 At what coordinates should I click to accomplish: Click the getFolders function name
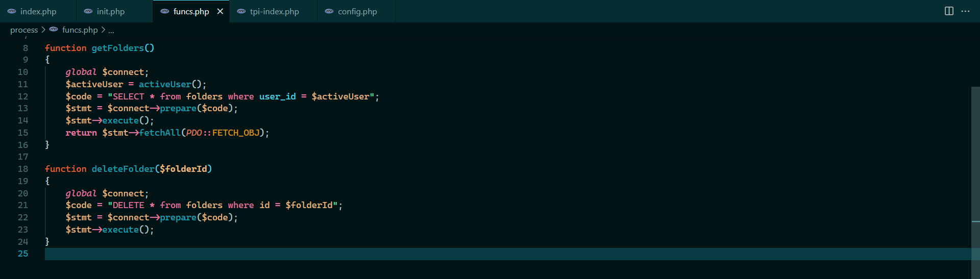[x=118, y=48]
